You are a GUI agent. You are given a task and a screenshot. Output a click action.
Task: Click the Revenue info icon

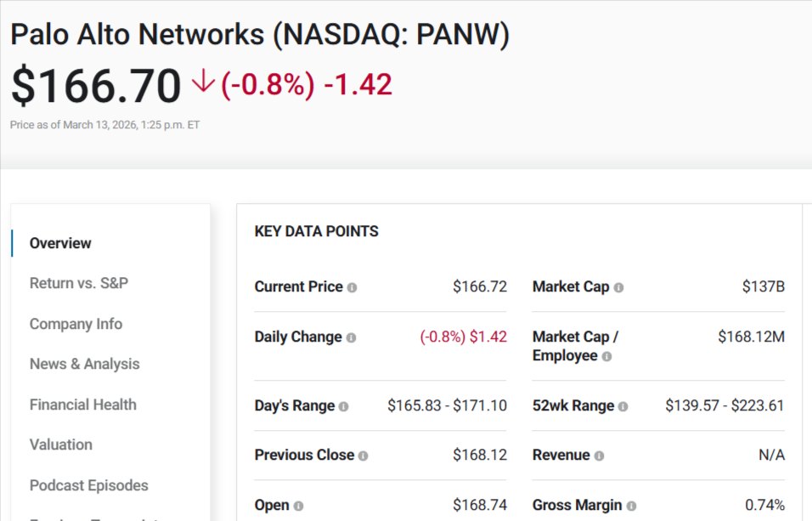(601, 456)
